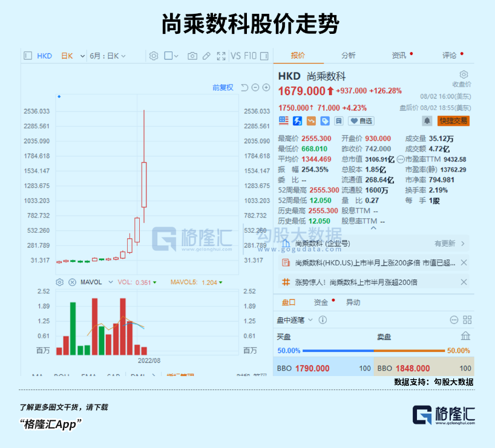The image size is (495, 448).
Task: Click the notes badge icon
Action: coord(338,120)
